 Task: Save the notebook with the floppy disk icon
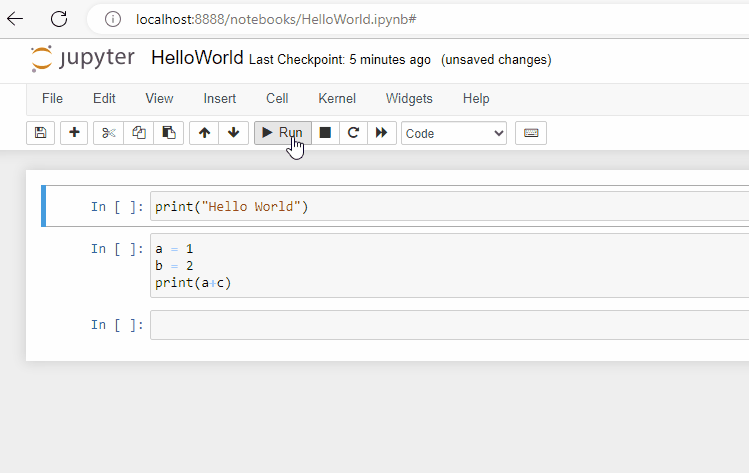(40, 133)
